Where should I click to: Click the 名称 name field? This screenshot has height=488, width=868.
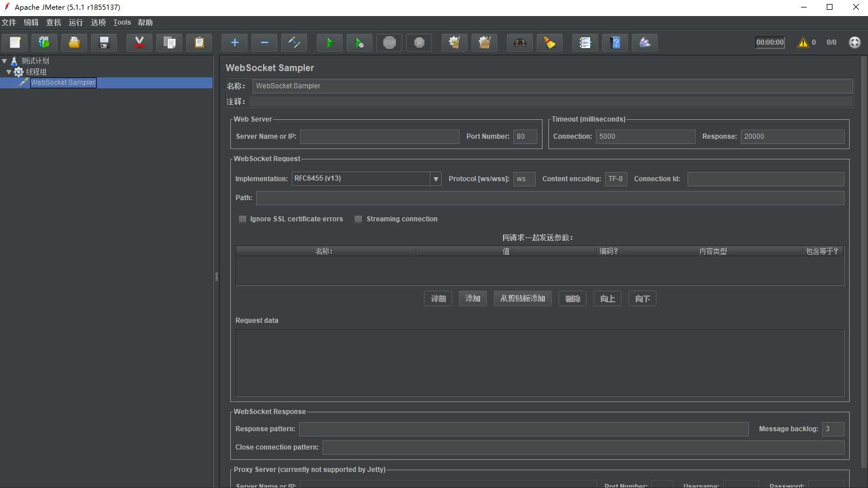pyautogui.click(x=553, y=86)
